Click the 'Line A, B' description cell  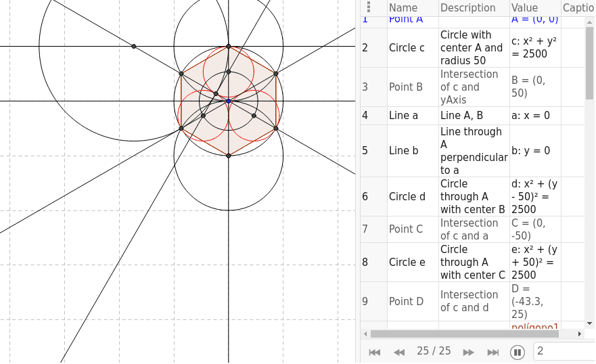coord(474,116)
